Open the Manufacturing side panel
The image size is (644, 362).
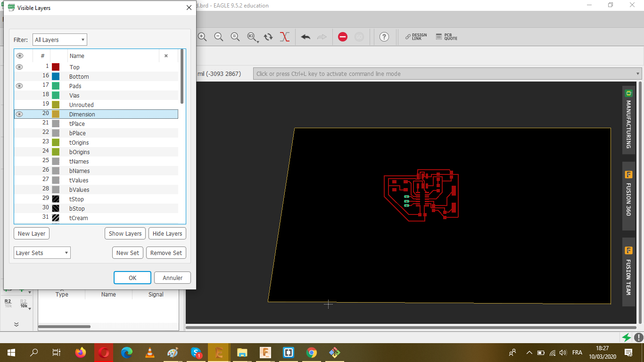[x=628, y=119]
